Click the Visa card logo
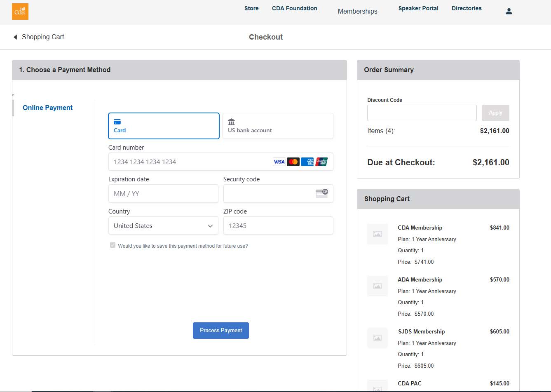Screen dimensions: 551x392 [279, 162]
